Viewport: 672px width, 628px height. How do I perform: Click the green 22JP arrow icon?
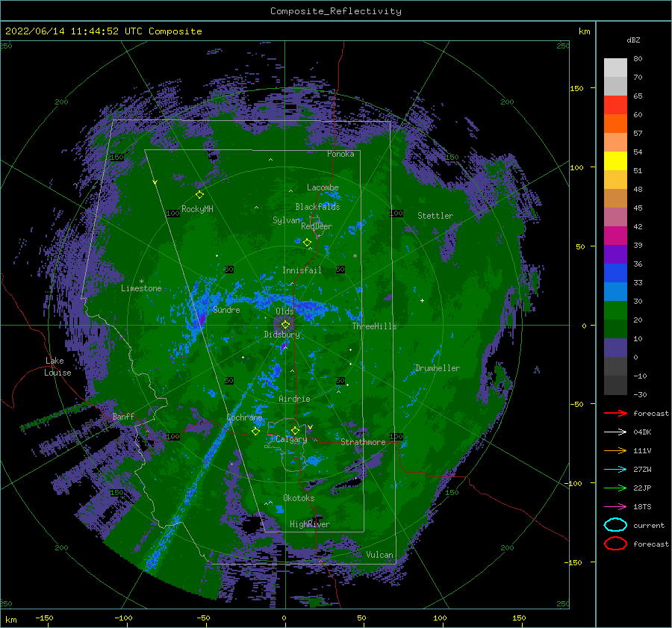[615, 488]
